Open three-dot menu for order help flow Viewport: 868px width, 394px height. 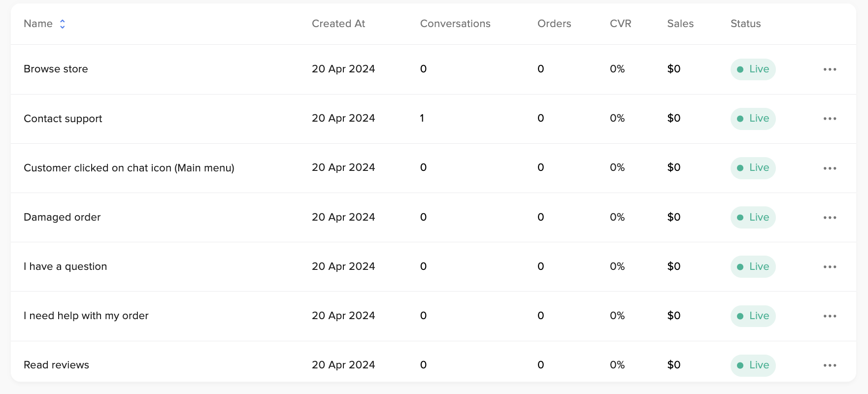click(830, 316)
